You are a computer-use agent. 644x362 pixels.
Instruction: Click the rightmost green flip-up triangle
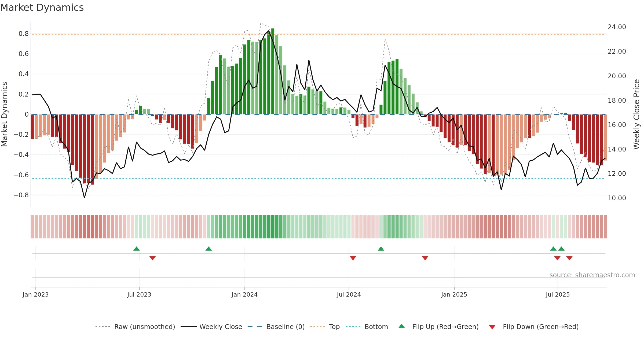coord(561,249)
